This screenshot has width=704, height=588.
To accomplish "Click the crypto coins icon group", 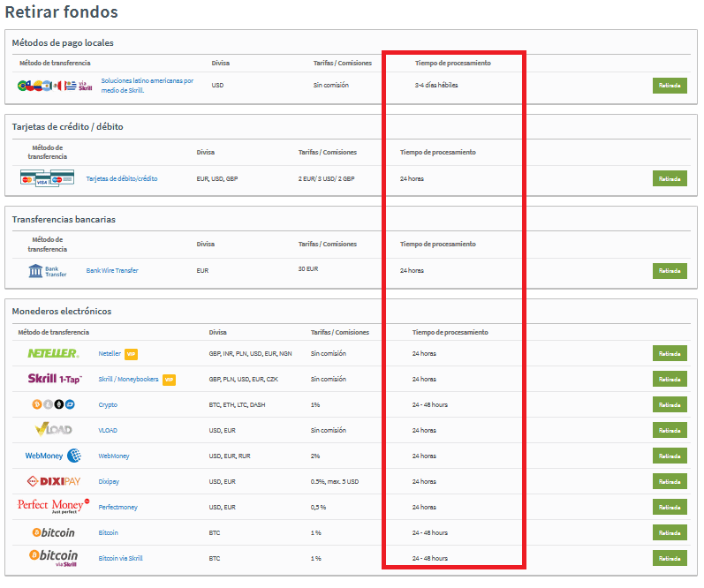I will click(53, 404).
